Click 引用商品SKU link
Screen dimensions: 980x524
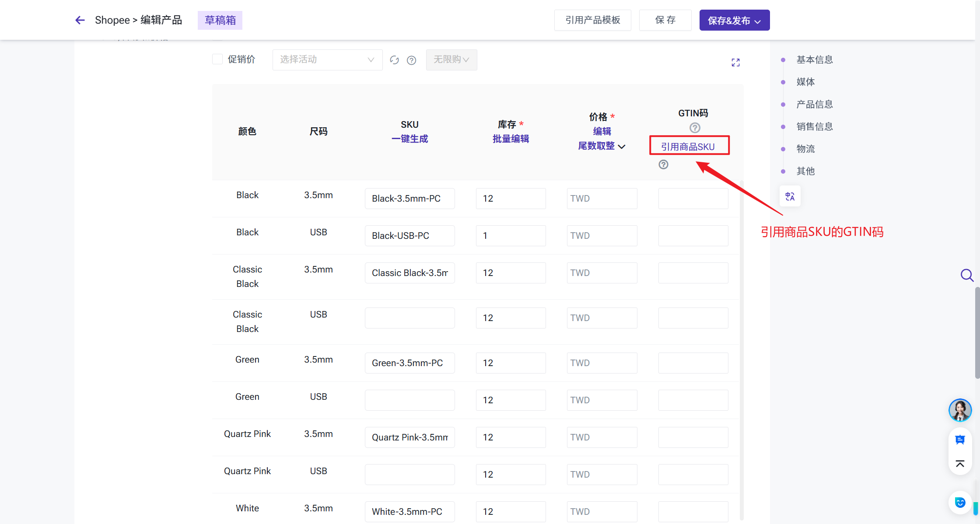(x=688, y=147)
